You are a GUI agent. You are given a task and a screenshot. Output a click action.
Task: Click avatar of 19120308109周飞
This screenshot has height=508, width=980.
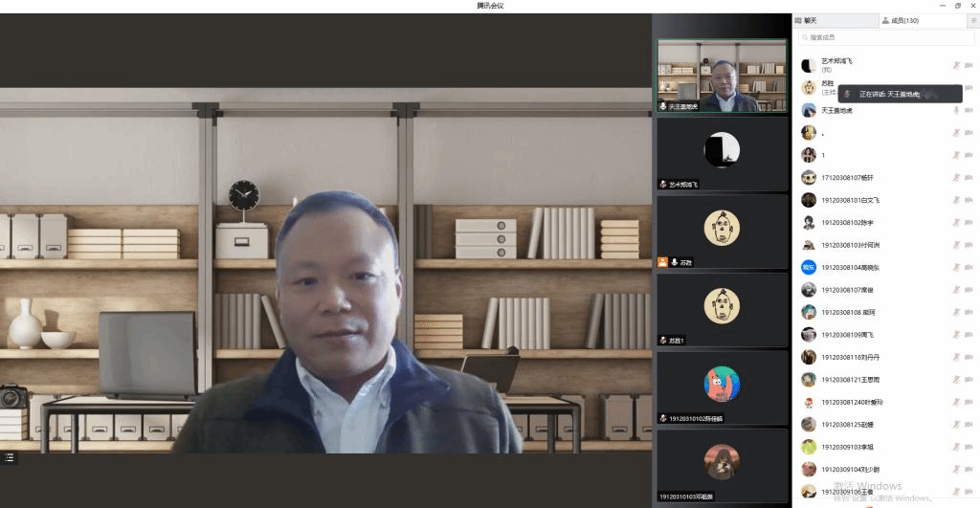[x=809, y=334]
